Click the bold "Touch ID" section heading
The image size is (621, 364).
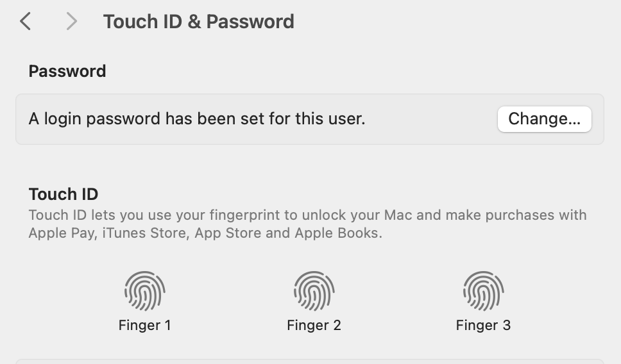click(64, 194)
